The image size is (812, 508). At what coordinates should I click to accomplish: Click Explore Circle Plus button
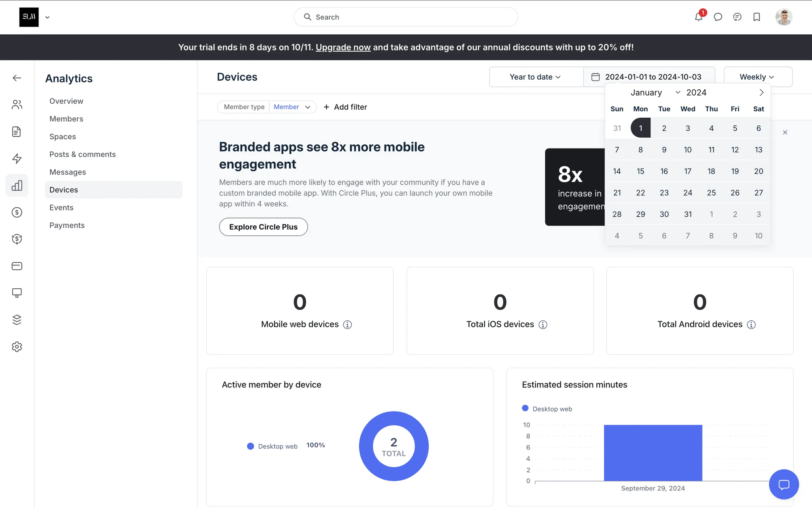[263, 227]
